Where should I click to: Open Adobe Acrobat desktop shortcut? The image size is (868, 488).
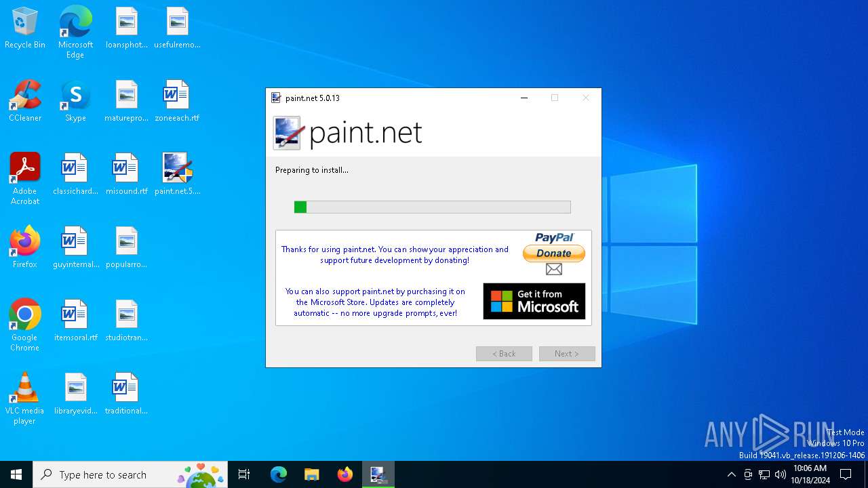point(25,179)
